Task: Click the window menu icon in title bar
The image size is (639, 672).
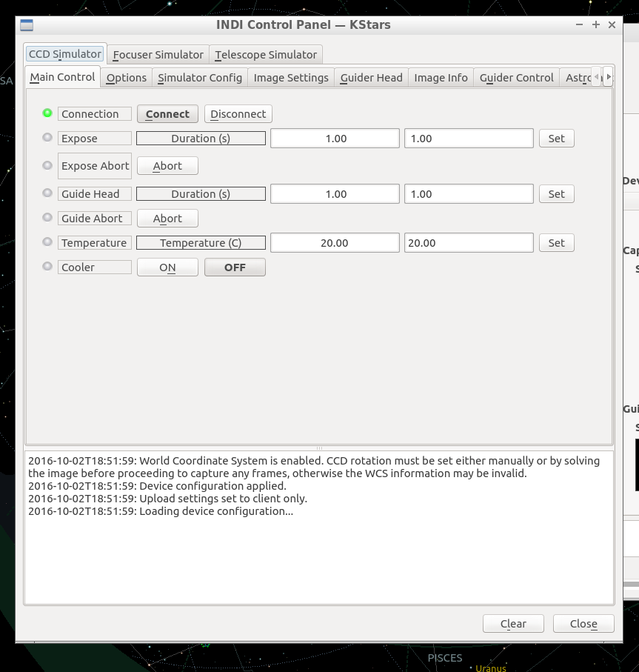Action: [26, 24]
